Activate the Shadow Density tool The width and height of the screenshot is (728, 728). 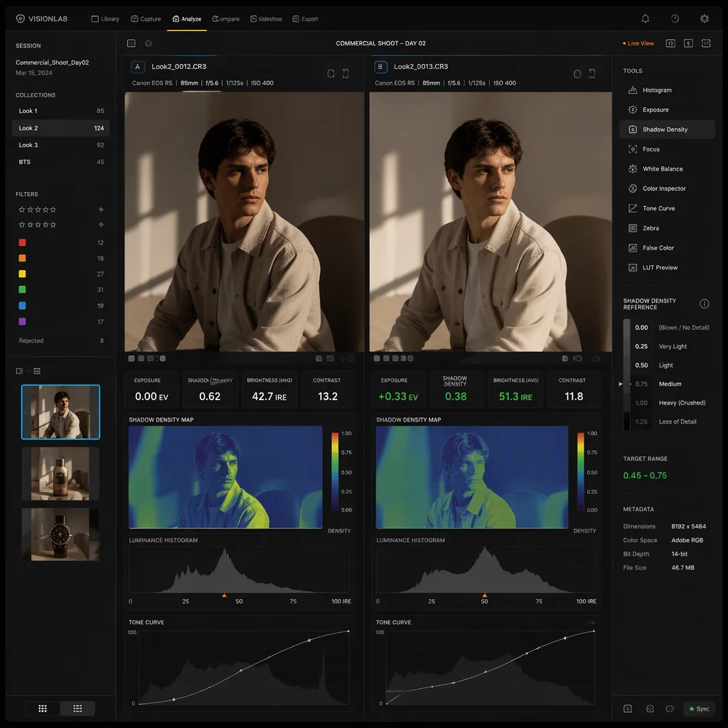667,129
